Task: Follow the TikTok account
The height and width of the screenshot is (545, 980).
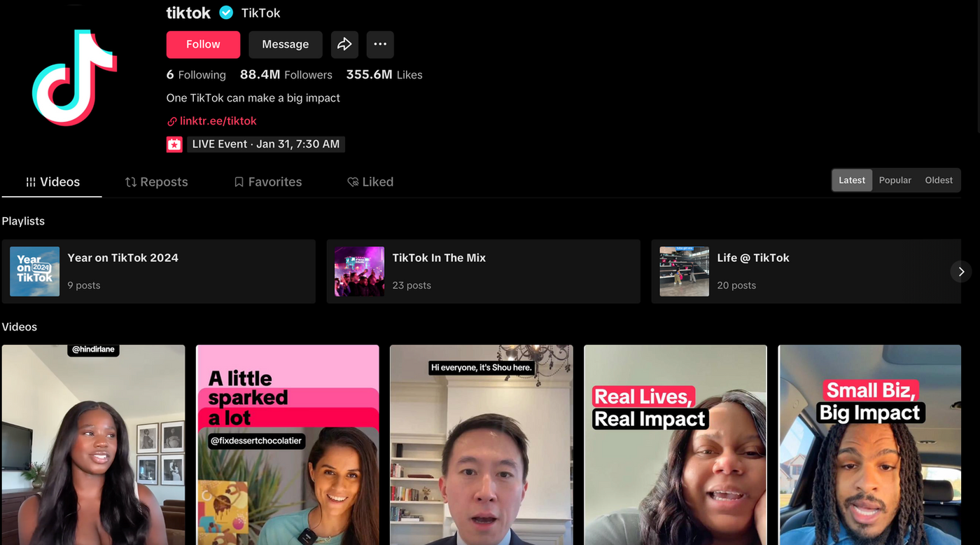Action: (203, 44)
